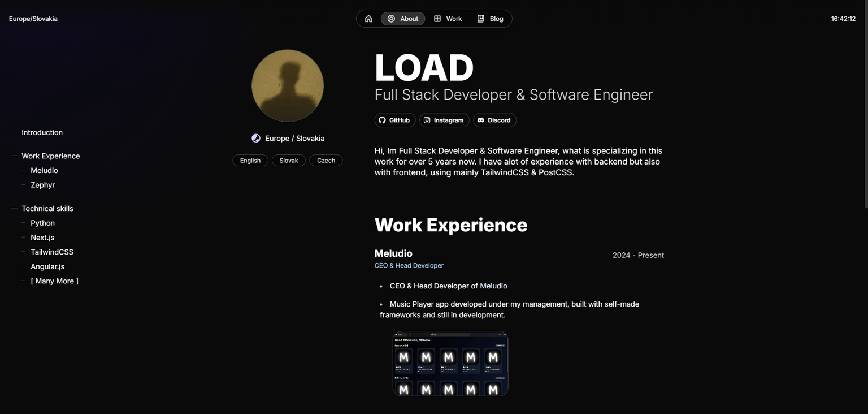
Task: Click the globe icon beside Europe / Slovakia
Action: pyautogui.click(x=256, y=139)
